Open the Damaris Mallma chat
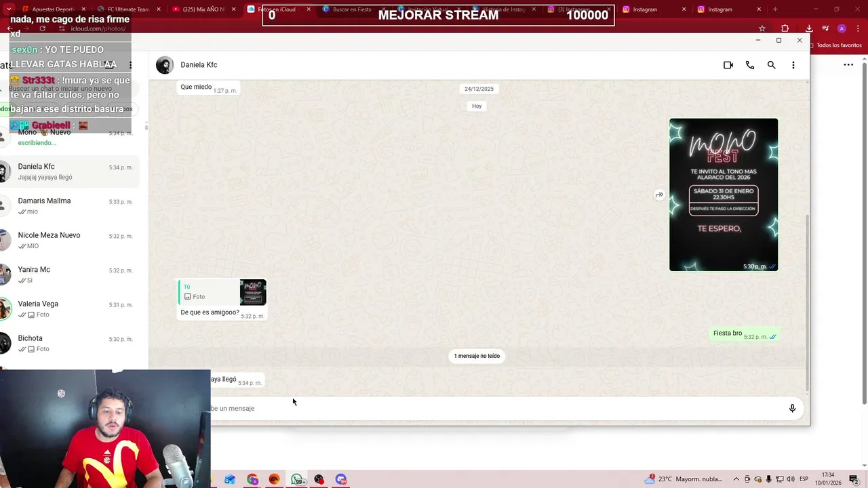This screenshot has height=488, width=868. pyautogui.click(x=71, y=206)
